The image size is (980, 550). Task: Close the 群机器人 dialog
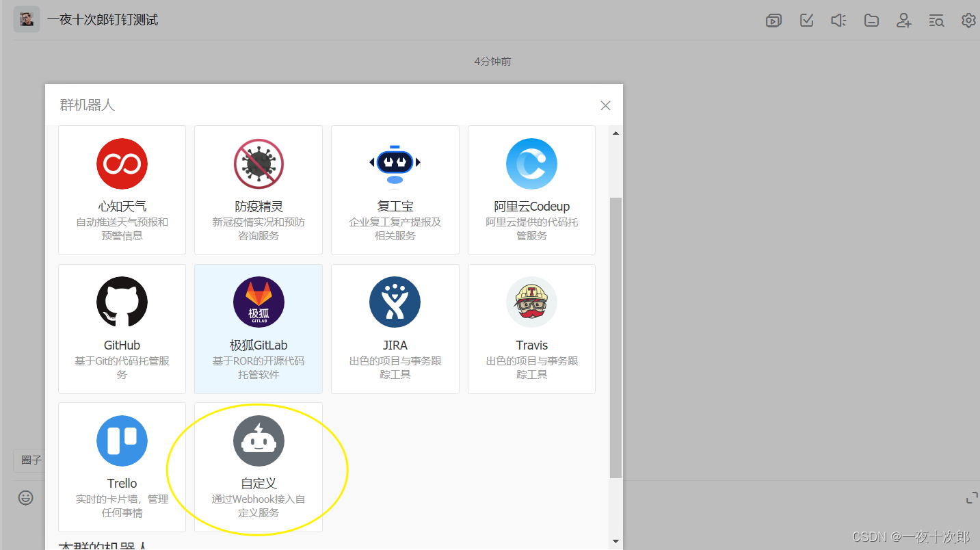point(605,105)
